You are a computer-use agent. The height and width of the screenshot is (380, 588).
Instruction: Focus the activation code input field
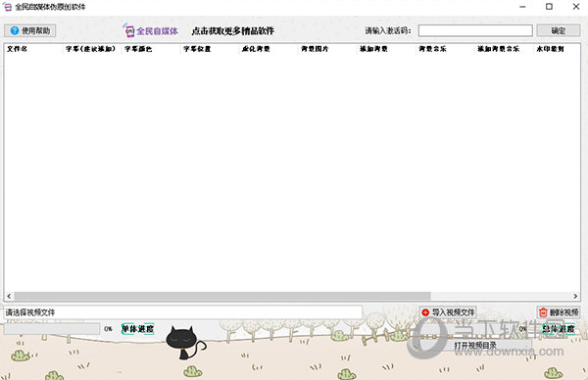[x=475, y=30]
